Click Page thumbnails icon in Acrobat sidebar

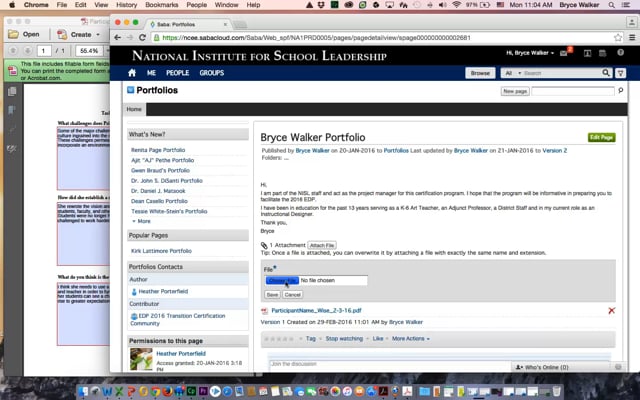(x=12, y=91)
